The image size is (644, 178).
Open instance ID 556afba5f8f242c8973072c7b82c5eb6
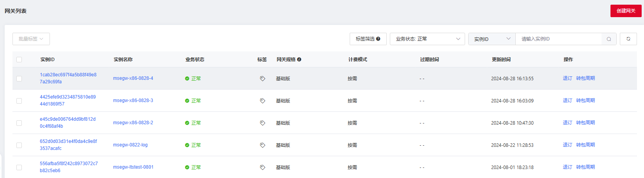tap(69, 167)
